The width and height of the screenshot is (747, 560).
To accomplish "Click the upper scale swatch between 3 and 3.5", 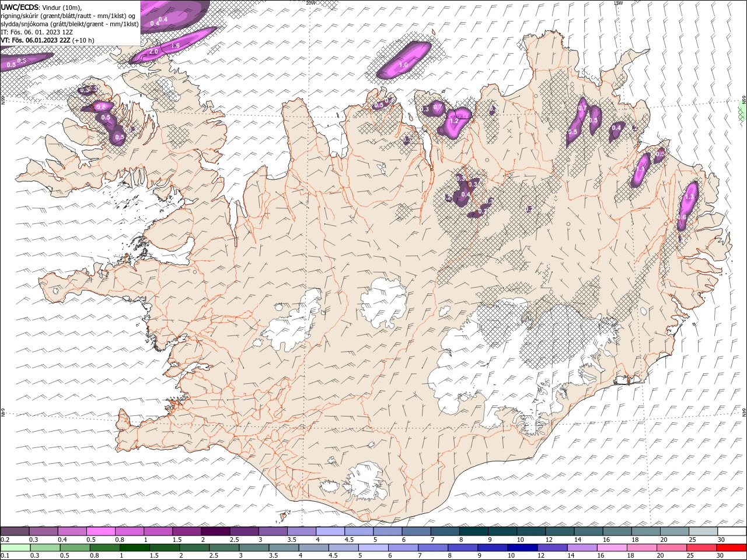I will click(x=272, y=531).
